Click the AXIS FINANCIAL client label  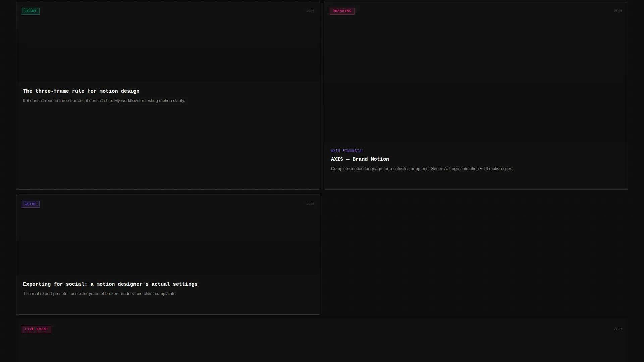(x=347, y=151)
